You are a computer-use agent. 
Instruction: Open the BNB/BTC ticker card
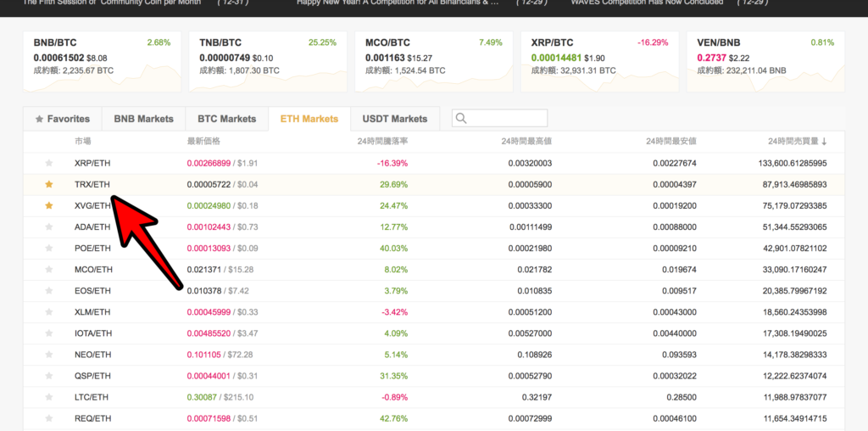pyautogui.click(x=102, y=61)
